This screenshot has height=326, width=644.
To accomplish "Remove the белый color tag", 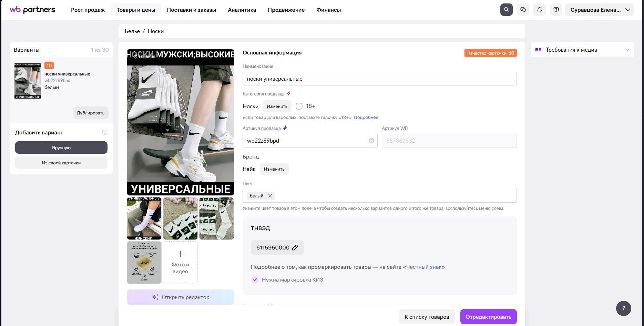I will point(270,196).
